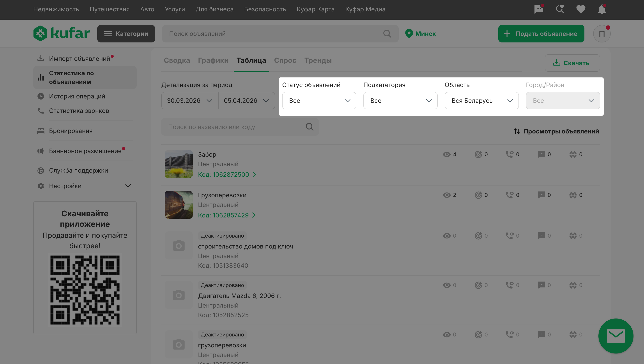This screenshot has height=364, width=644.
Task: Open Путешествия in top navigation
Action: click(x=110, y=9)
